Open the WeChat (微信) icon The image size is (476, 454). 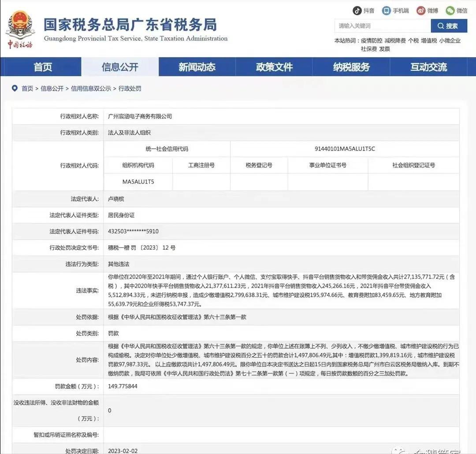[x=450, y=10]
